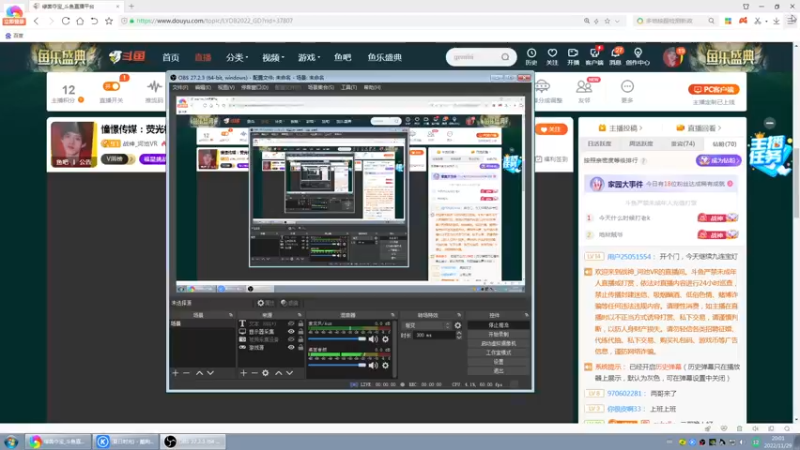Adjust transition duration stepper arrows

[458, 335]
